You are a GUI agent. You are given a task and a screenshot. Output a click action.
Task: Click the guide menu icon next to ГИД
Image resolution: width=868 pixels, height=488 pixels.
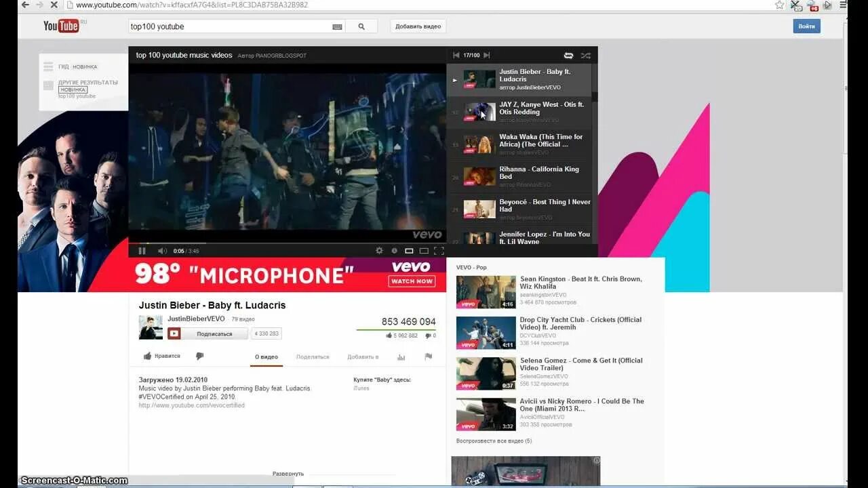[x=48, y=66]
